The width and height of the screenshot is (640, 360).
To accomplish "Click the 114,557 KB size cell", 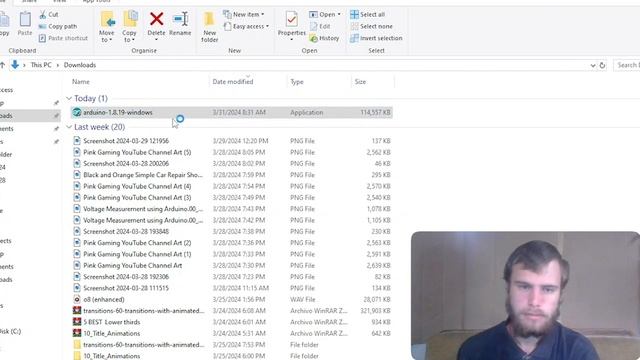I will [375, 112].
